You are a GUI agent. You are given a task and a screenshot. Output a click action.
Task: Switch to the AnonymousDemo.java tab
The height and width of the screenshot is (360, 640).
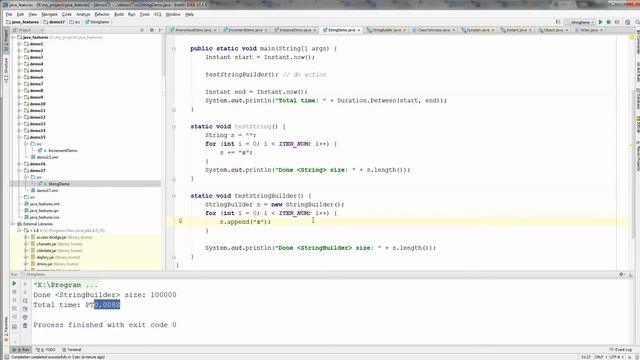coord(193,30)
